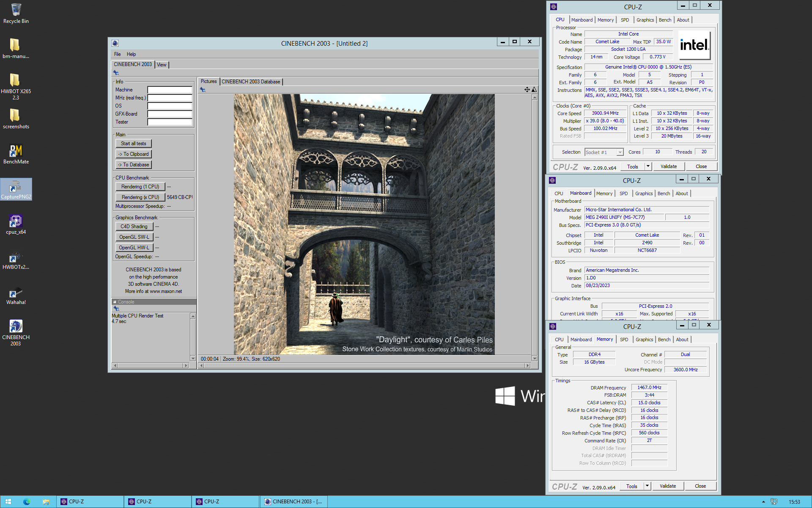812x508 pixels.
Task: Open the CINEBENCH 2003 Database tab
Action: tap(251, 82)
